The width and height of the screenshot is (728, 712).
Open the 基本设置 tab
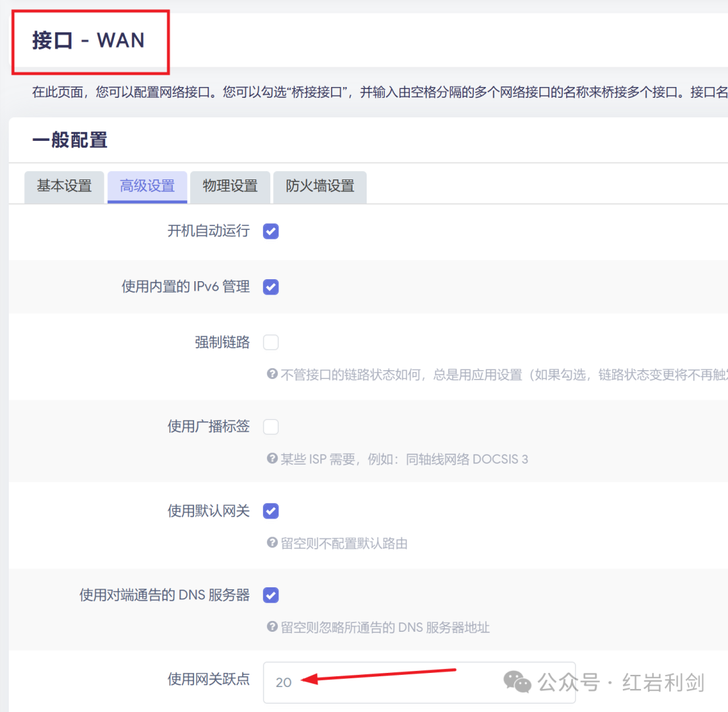point(64,186)
